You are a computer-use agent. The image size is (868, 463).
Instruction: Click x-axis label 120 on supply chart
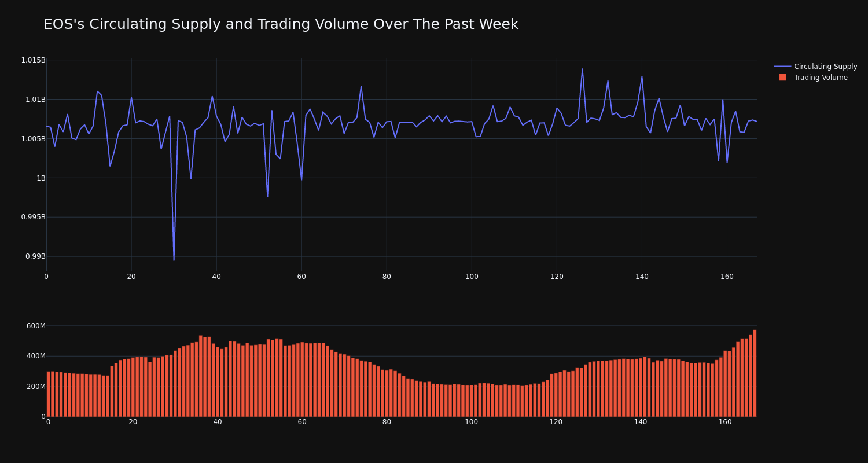[x=557, y=277]
